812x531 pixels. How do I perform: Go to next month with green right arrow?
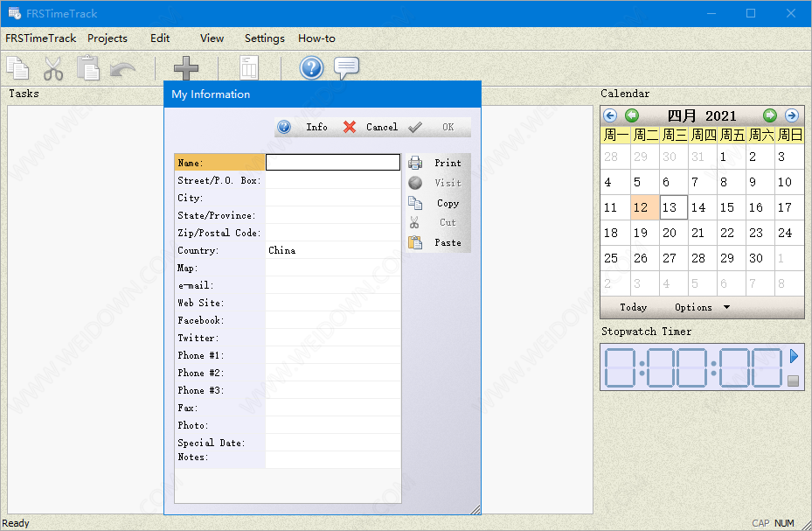(769, 115)
